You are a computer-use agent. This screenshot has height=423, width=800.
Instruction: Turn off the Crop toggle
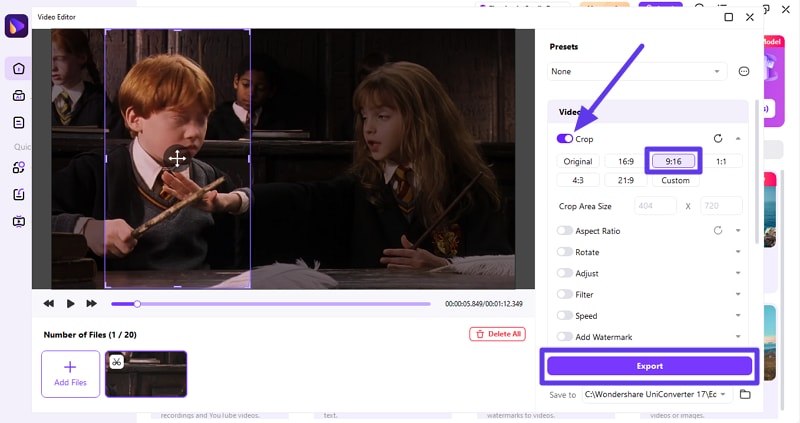tap(564, 139)
